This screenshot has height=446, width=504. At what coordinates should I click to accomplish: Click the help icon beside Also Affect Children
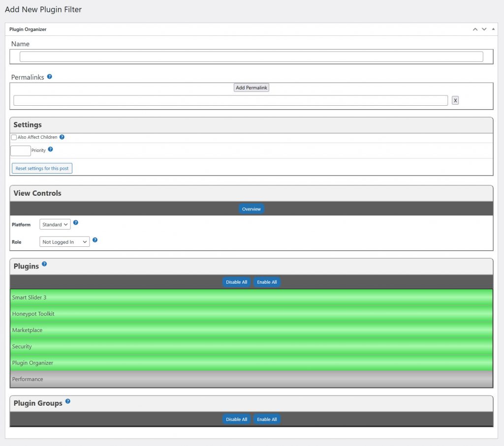62,137
